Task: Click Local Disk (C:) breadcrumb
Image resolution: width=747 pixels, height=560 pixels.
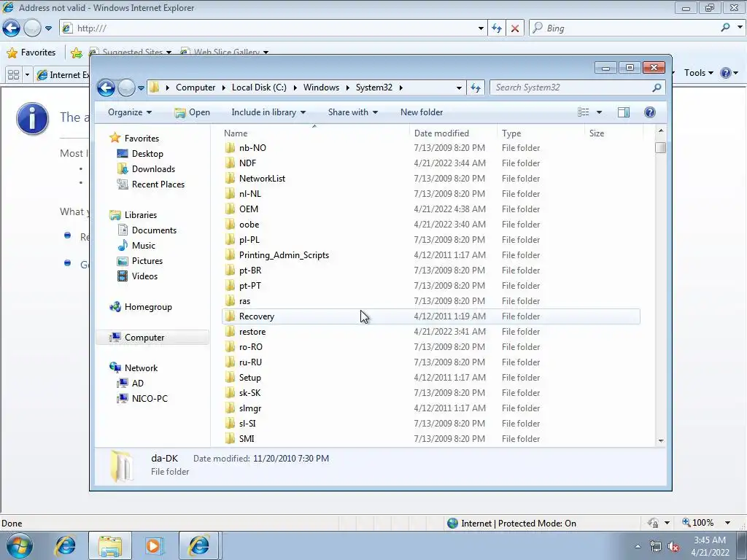Action: tap(259, 87)
